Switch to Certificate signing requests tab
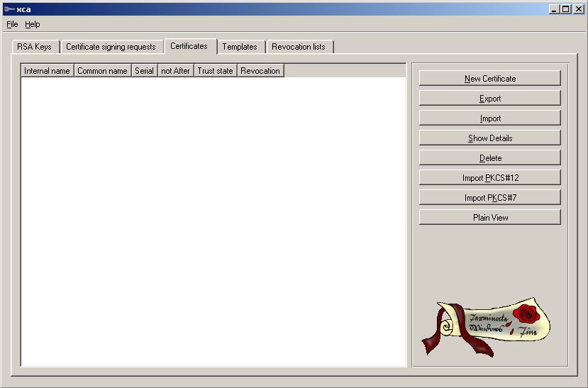Viewport: 588px width, 388px height. 111,47
